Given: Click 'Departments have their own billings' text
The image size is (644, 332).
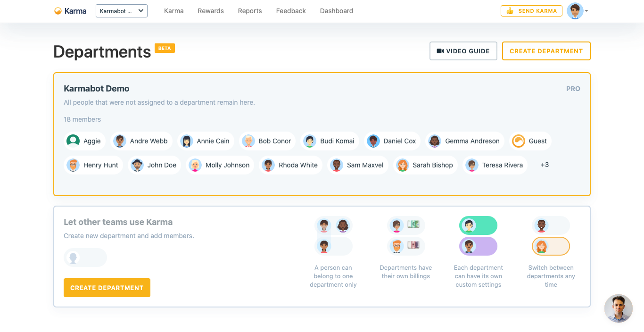Looking at the screenshot, I should tap(406, 272).
